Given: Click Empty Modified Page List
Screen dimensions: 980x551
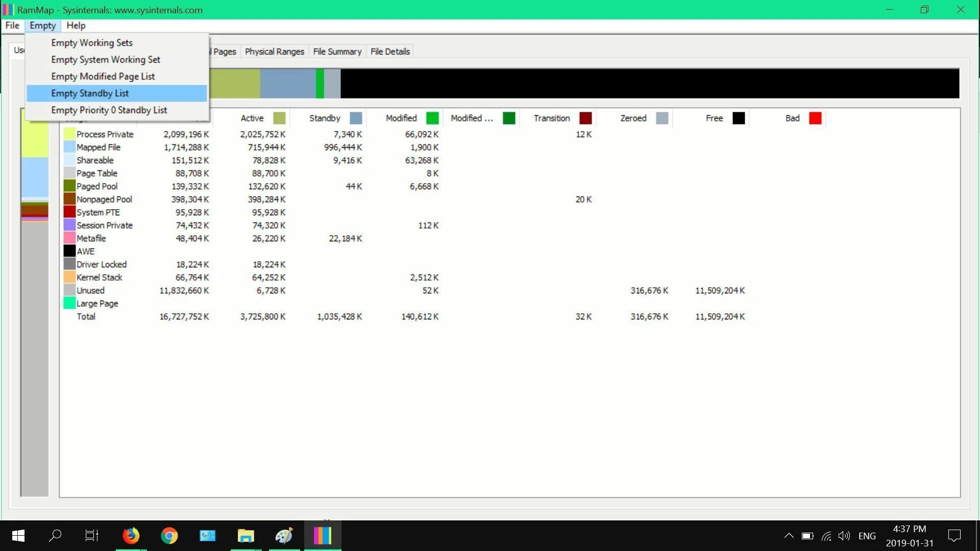Looking at the screenshot, I should tap(103, 77).
